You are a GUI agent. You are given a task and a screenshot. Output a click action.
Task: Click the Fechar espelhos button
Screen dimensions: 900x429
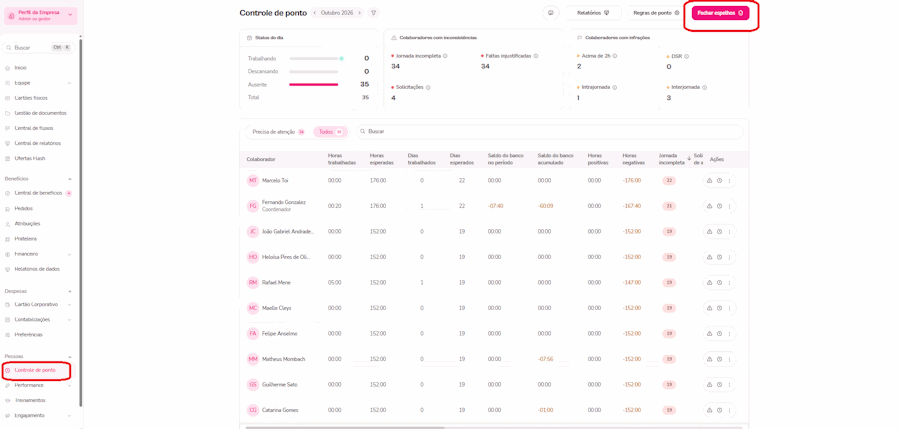pos(720,13)
